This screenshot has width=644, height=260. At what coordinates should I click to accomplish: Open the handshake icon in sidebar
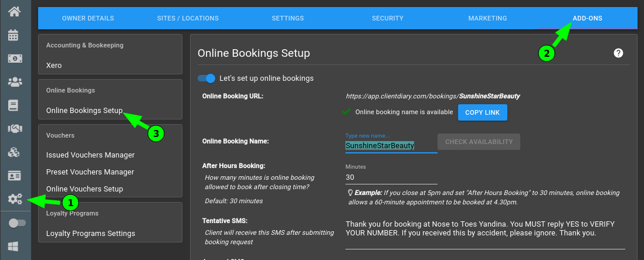pos(15,129)
